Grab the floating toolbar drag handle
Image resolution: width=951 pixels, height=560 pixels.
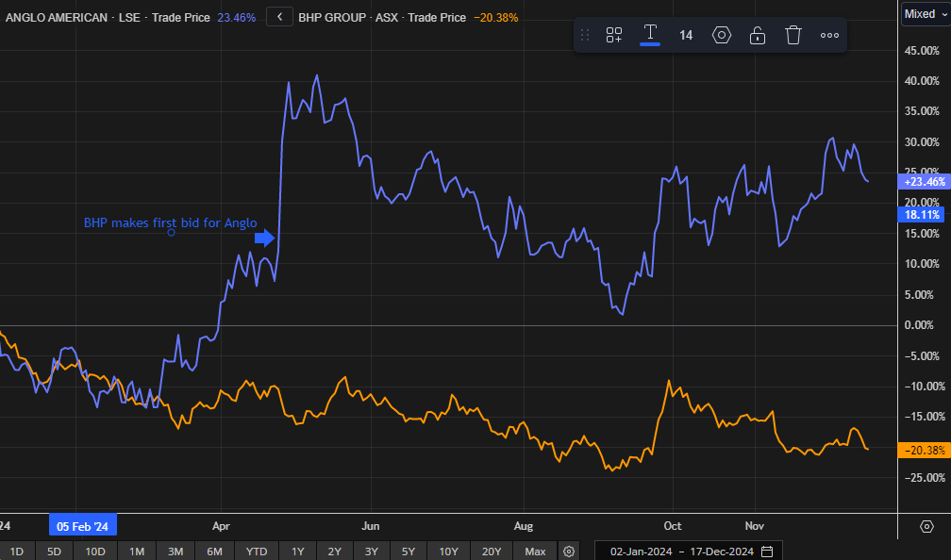(x=585, y=35)
